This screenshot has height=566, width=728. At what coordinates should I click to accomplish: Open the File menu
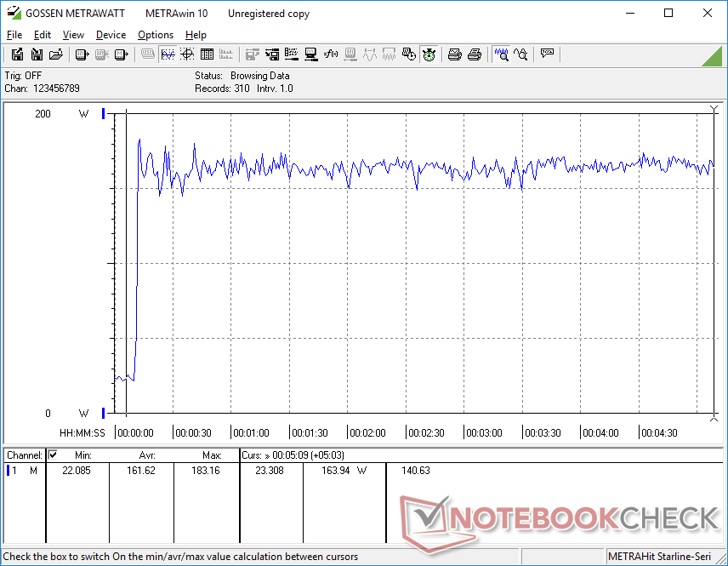click(14, 35)
